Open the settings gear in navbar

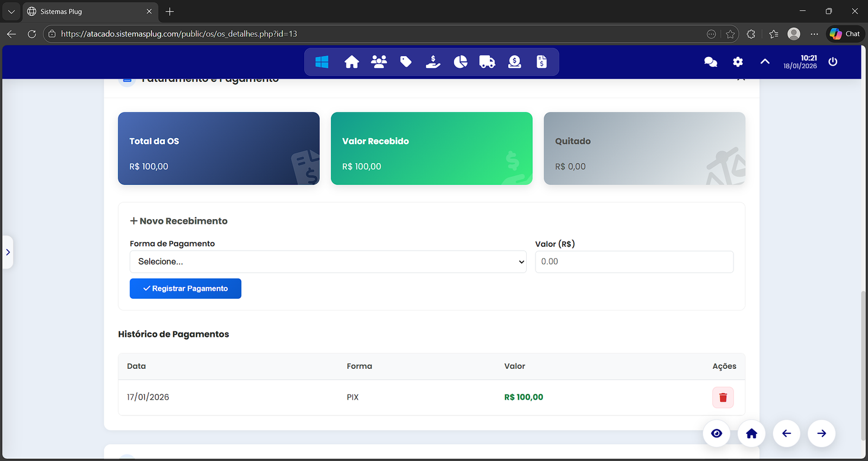point(738,62)
